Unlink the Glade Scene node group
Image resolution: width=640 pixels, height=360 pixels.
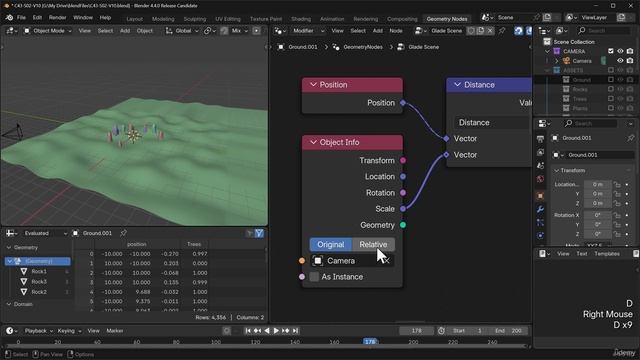(490, 31)
